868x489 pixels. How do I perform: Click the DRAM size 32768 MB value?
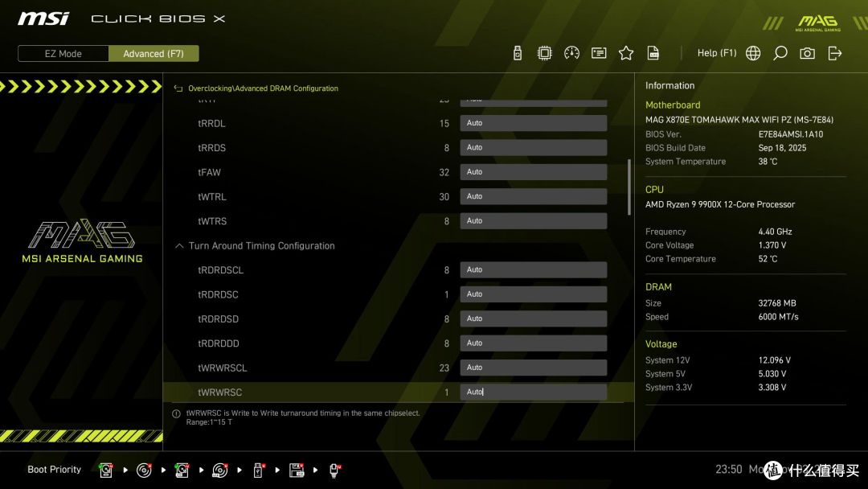click(x=777, y=303)
